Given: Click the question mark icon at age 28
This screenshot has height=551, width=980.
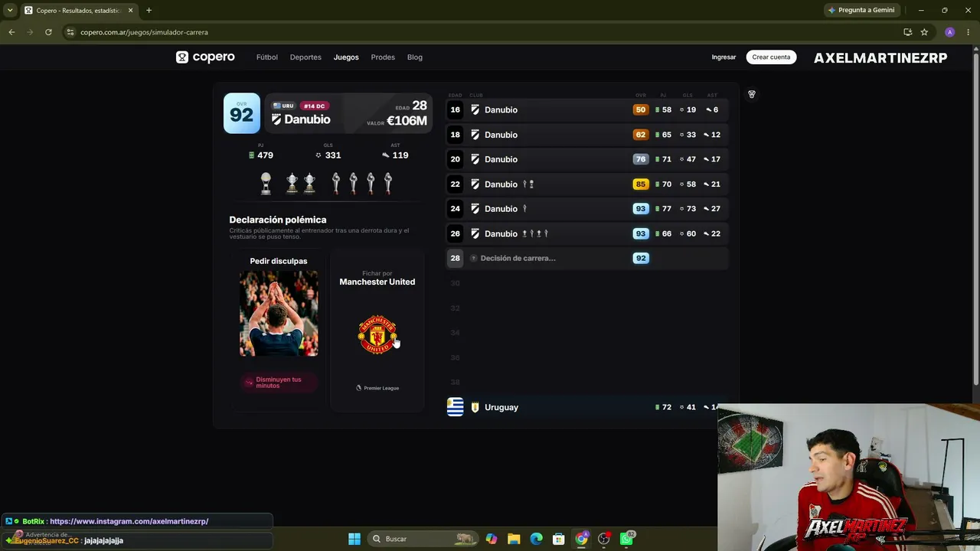Looking at the screenshot, I should 473,258.
